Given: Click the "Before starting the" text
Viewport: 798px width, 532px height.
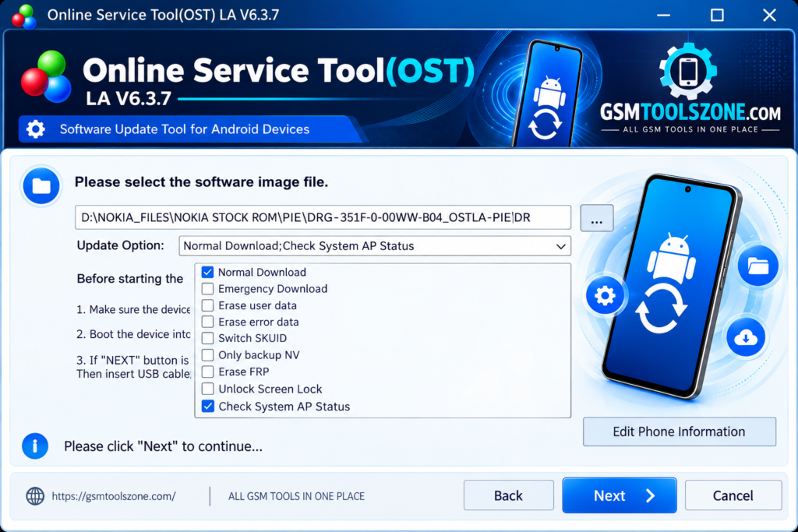Looking at the screenshot, I should 130,279.
